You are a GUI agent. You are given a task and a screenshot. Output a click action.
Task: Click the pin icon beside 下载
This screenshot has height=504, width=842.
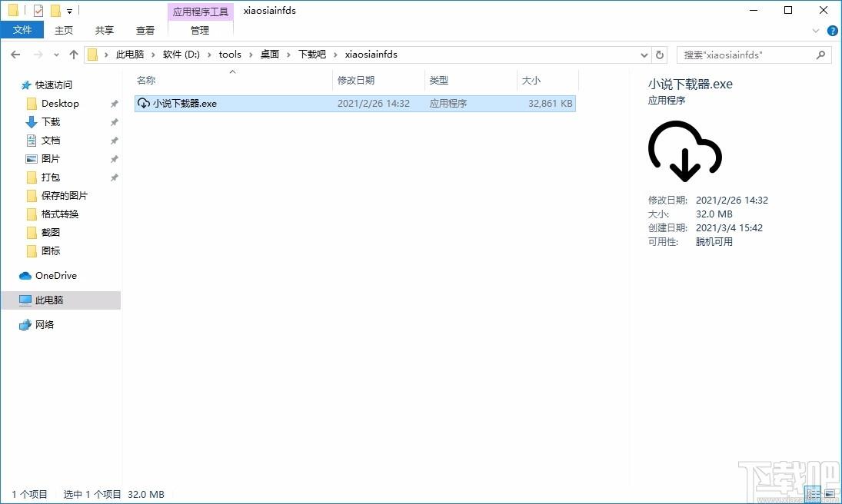[114, 122]
